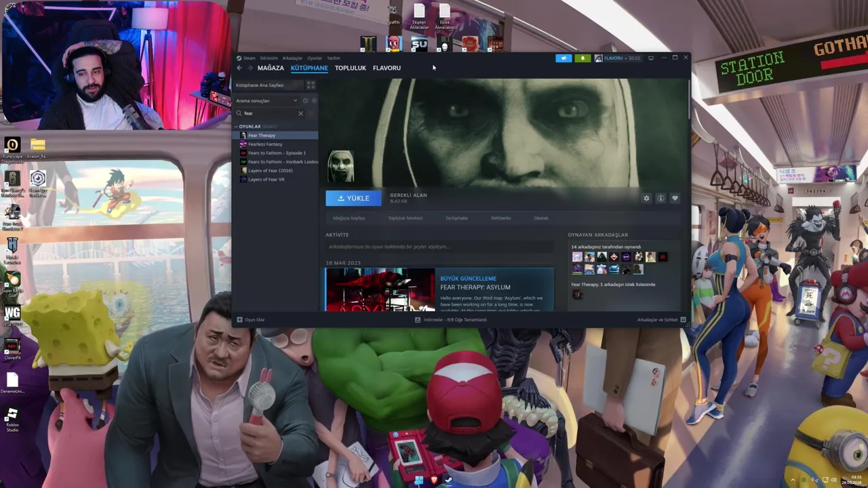Open Kütüphane Ana Sayfası

267,85
